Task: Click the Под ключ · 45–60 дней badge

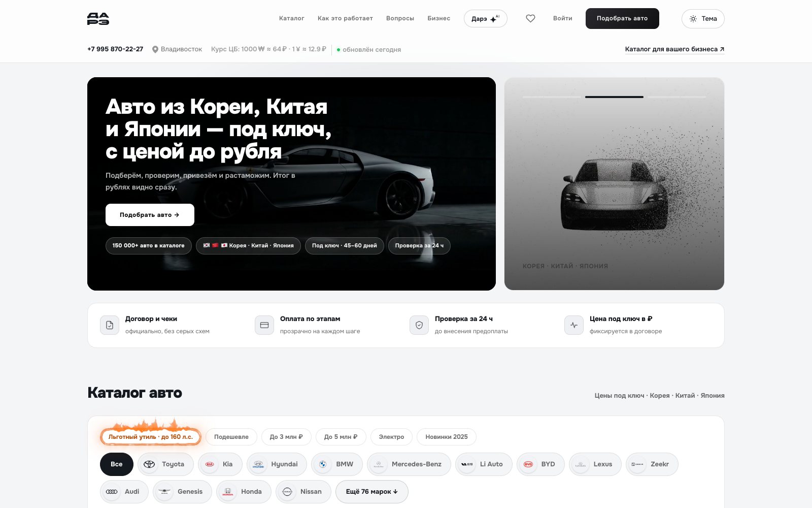Action: pos(345,245)
